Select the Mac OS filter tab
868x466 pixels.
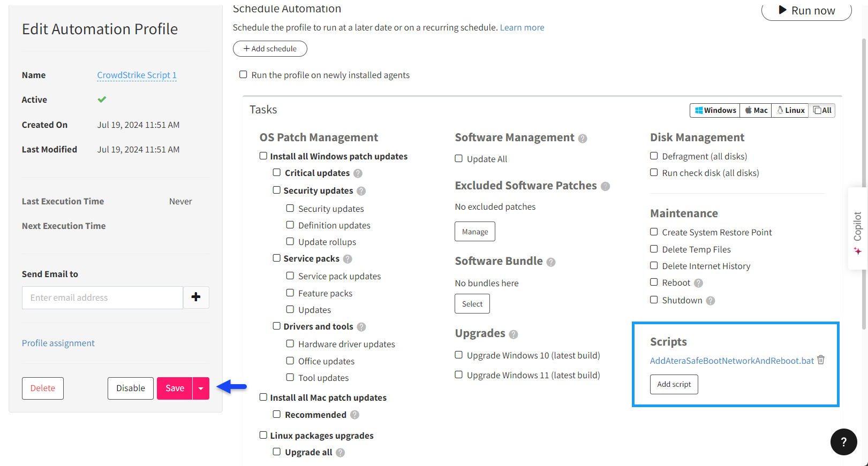click(x=756, y=110)
